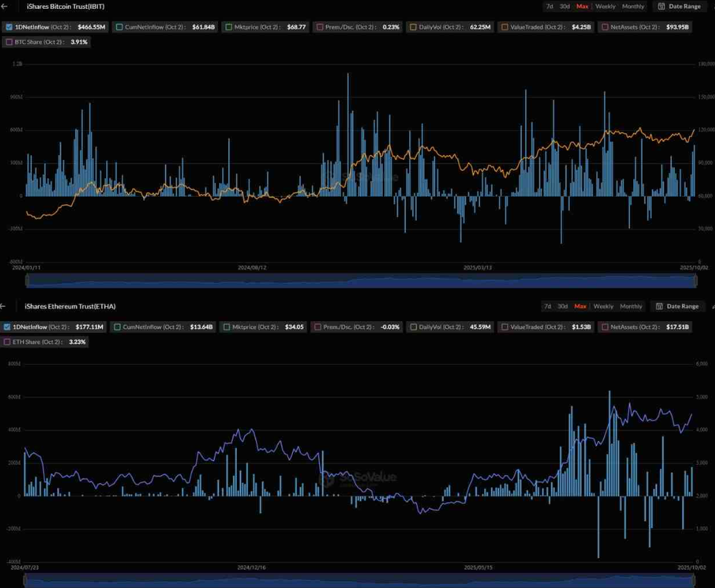Screen dimensions: 715x588
Task: Enable BTC Share checkbox
Action: point(9,42)
